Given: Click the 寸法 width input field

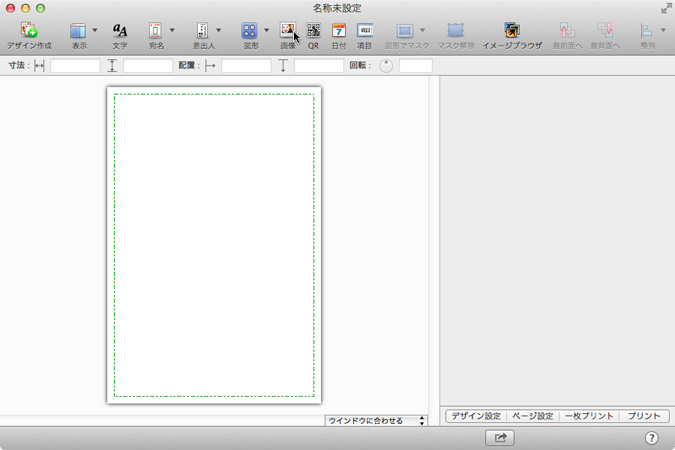Looking at the screenshot, I should 75,66.
